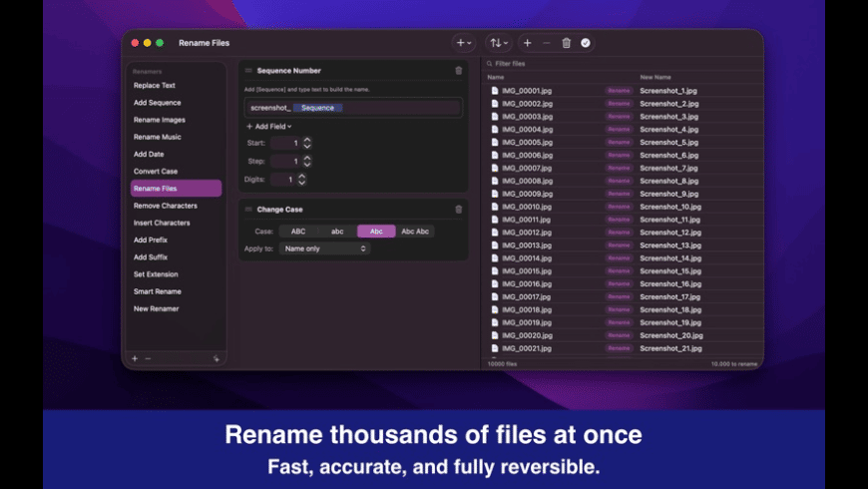This screenshot has width=868, height=489.
Task: Select the Insert Characters renamer
Action: pos(176,223)
